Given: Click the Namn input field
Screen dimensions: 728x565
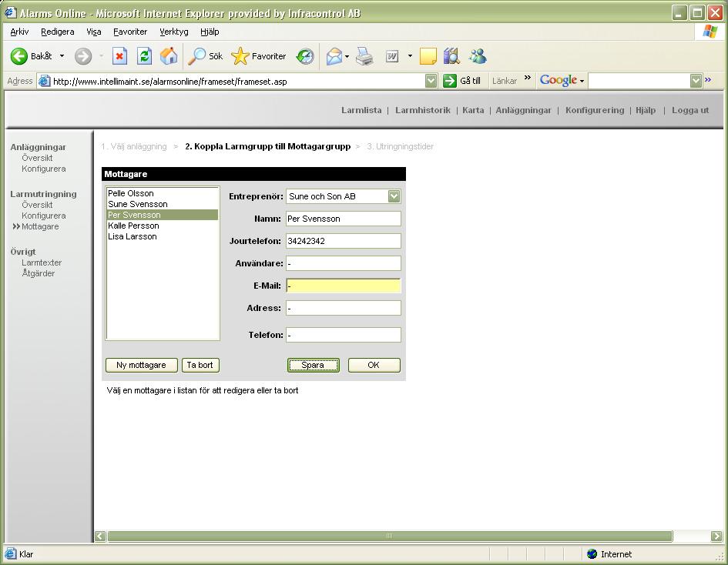Looking at the screenshot, I should pos(343,219).
